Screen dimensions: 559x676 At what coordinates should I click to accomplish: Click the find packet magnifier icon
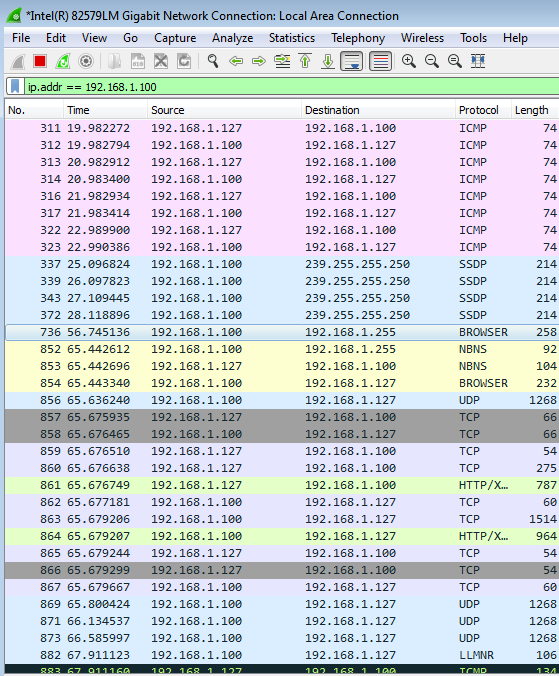[213, 61]
